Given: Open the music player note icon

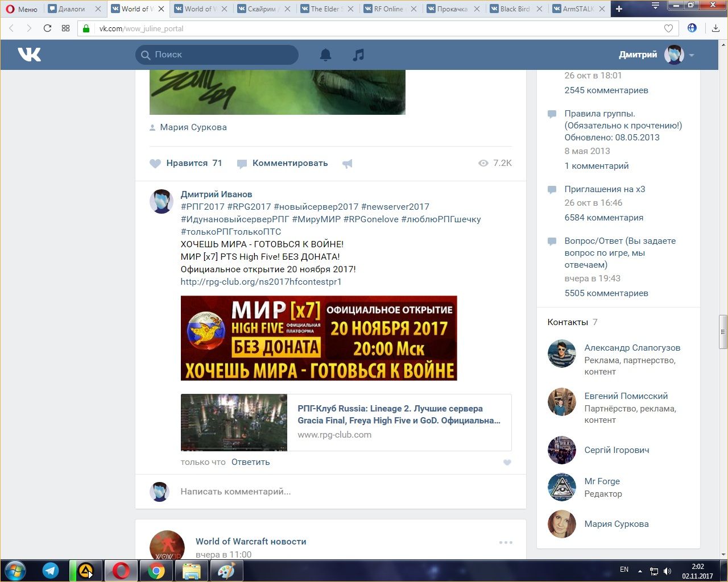Looking at the screenshot, I should coord(358,55).
